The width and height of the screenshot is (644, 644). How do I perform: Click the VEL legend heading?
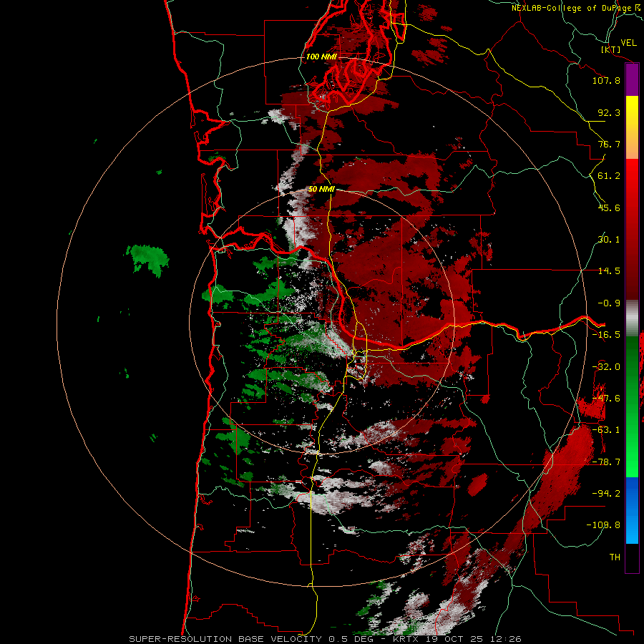tap(628, 43)
